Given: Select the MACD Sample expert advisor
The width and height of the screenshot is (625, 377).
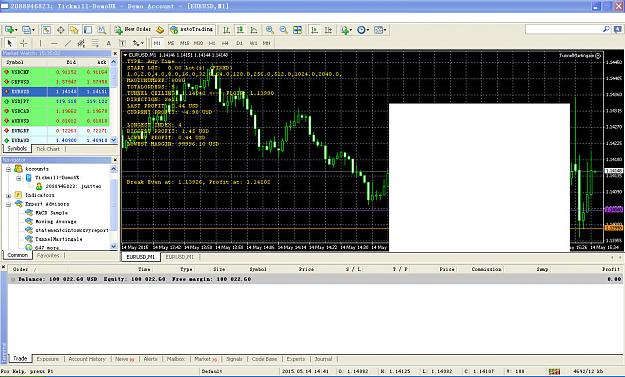Looking at the screenshot, I should 51,213.
